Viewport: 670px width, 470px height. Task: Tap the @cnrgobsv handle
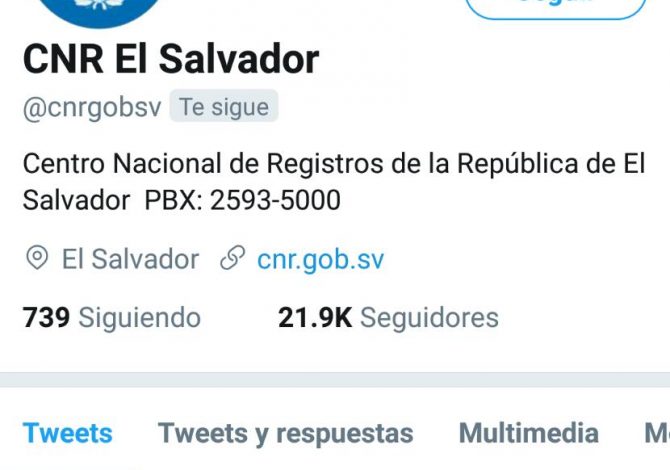click(x=92, y=108)
